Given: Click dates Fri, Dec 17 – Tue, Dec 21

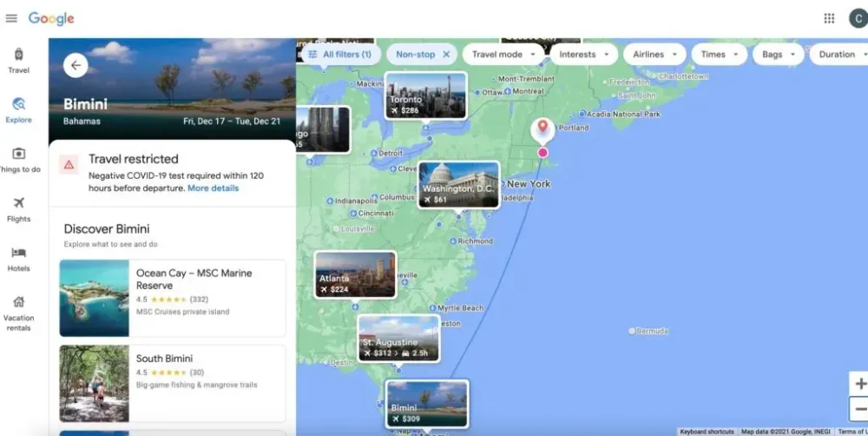Looking at the screenshot, I should tap(232, 122).
